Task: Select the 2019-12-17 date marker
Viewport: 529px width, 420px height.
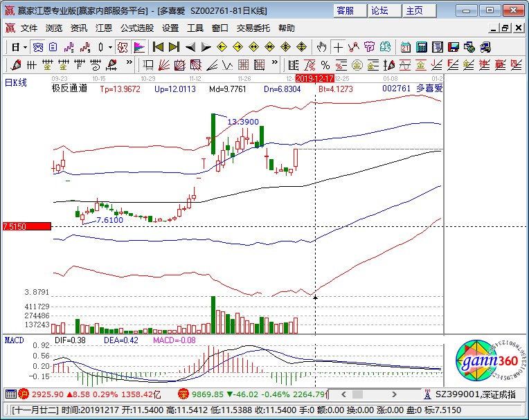Action: (x=315, y=79)
